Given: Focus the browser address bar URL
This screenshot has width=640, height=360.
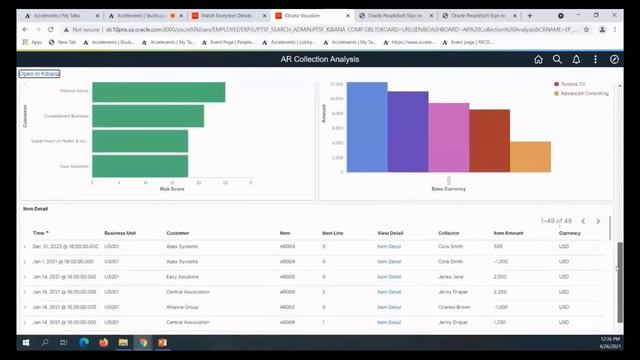Looking at the screenshot, I should (x=341, y=29).
